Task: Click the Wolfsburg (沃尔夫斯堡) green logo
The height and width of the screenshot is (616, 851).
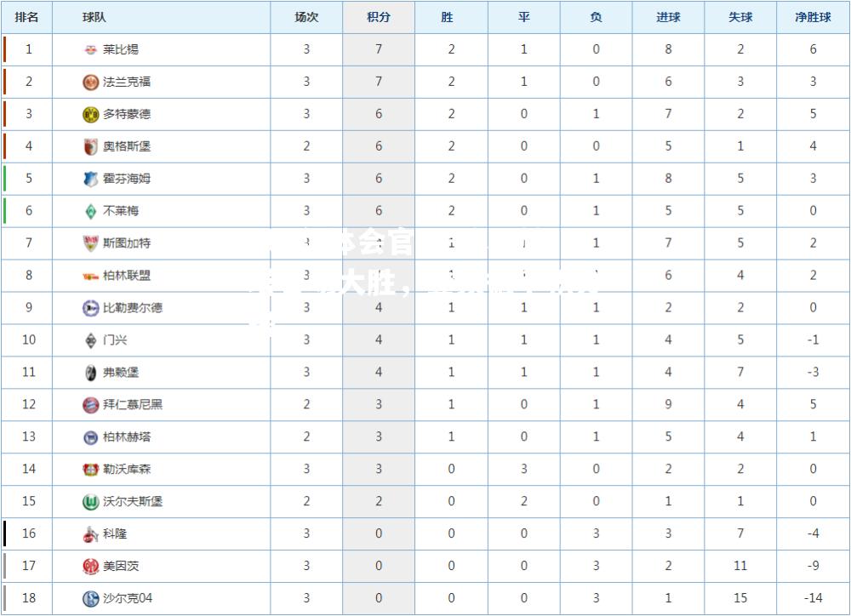Action: pos(90,502)
